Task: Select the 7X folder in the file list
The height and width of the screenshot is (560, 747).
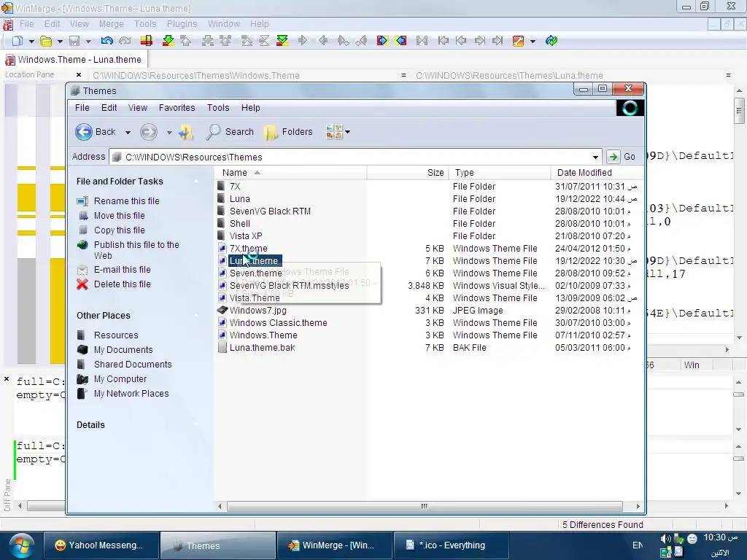Action: point(235,187)
